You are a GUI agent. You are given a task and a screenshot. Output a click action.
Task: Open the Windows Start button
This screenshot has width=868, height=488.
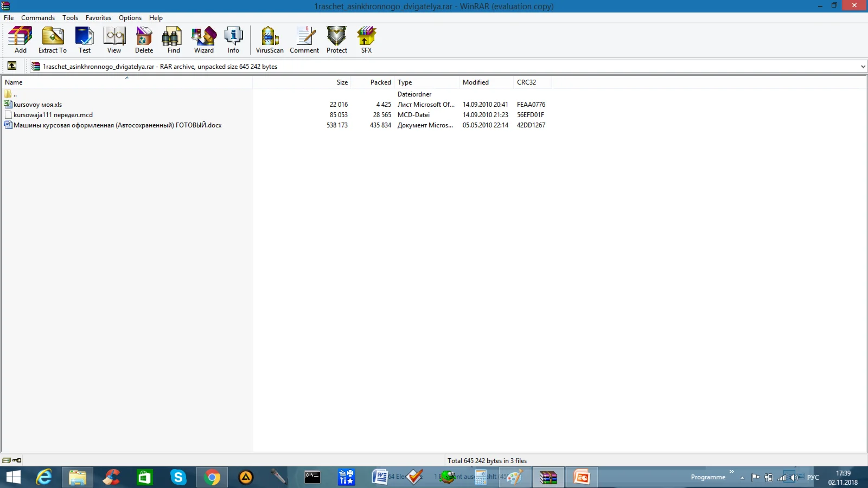point(13,477)
